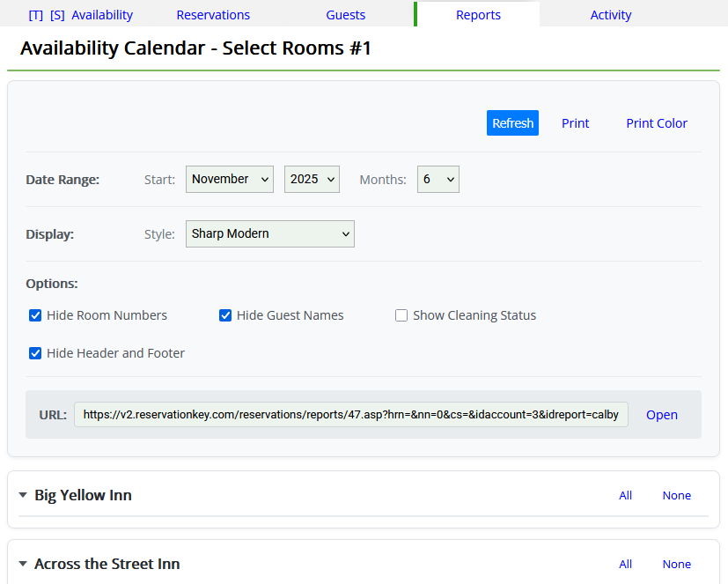
Task: Toggle Hide Room Numbers checkbox
Action: click(x=35, y=315)
